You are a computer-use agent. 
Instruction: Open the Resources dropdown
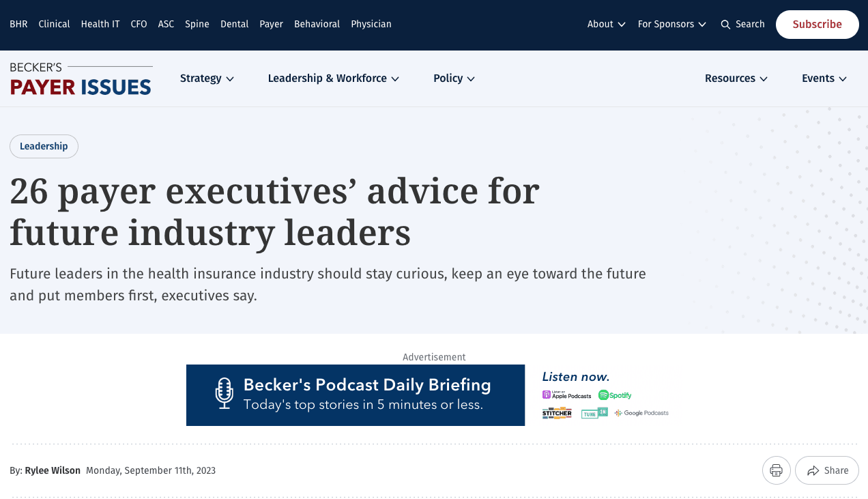(736, 79)
